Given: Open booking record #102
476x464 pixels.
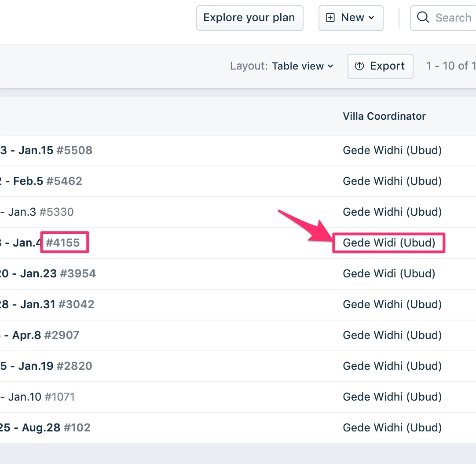Looking at the screenshot, I should (x=77, y=427).
